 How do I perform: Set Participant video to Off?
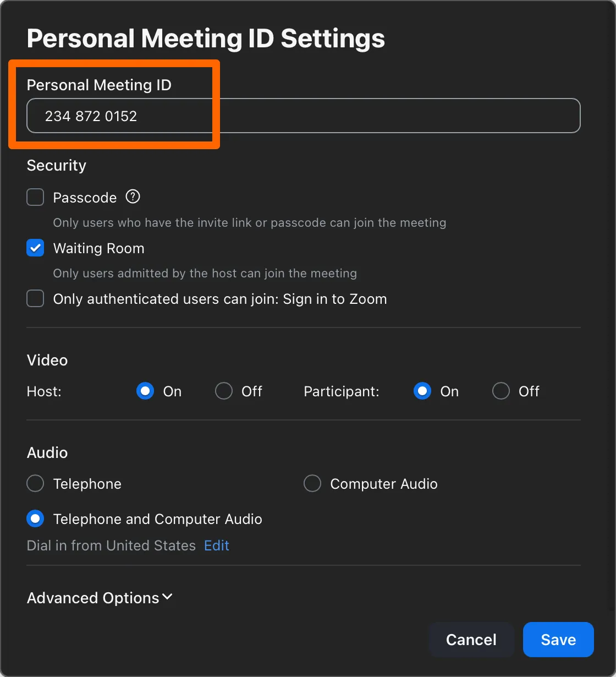coord(501,391)
